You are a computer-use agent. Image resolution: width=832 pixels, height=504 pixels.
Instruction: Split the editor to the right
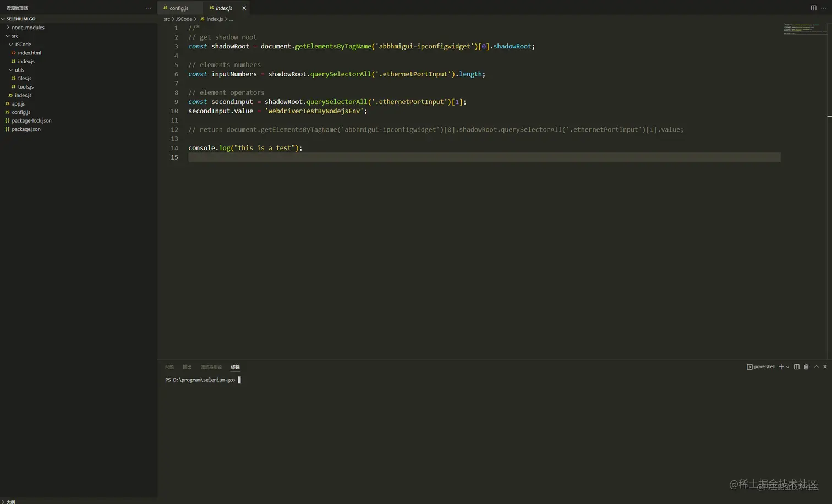[813, 8]
